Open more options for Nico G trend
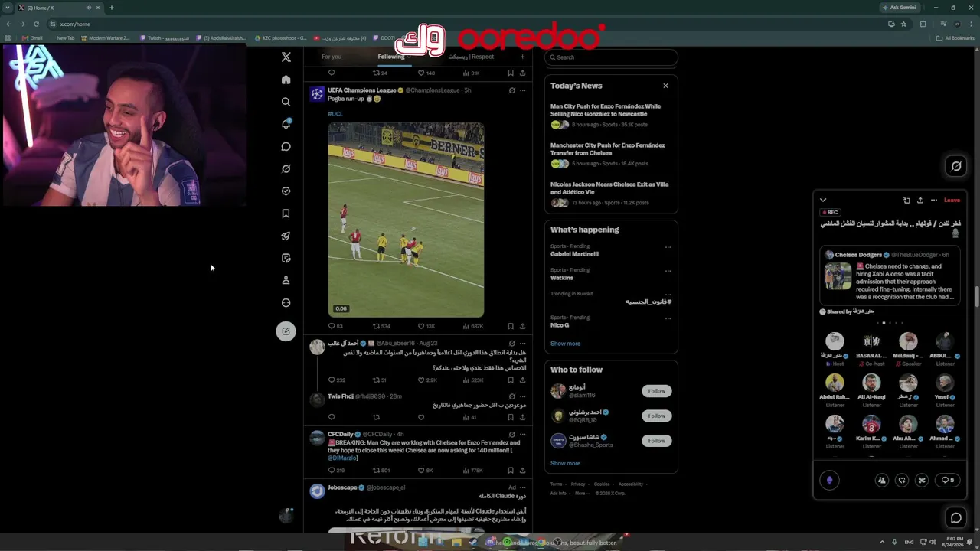Image resolution: width=980 pixels, height=551 pixels. tap(668, 318)
